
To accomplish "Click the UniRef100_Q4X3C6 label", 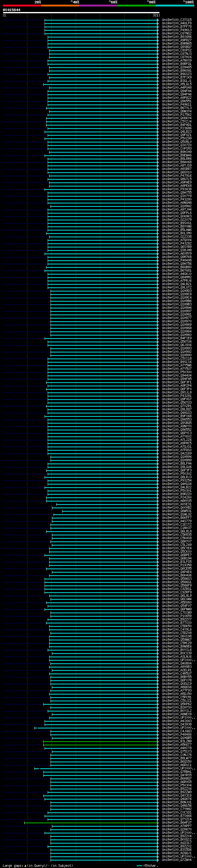I will click(x=177, y=796).
